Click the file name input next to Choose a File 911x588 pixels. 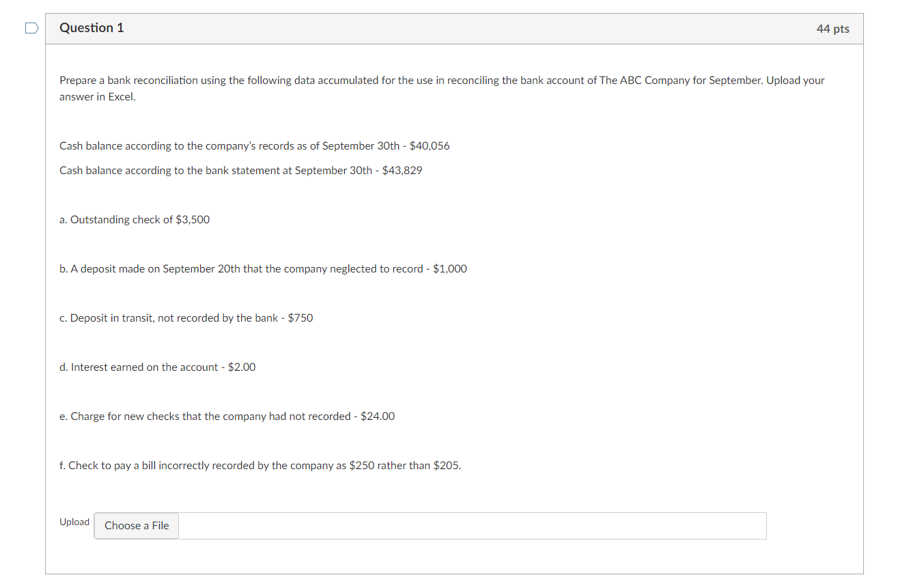point(471,526)
